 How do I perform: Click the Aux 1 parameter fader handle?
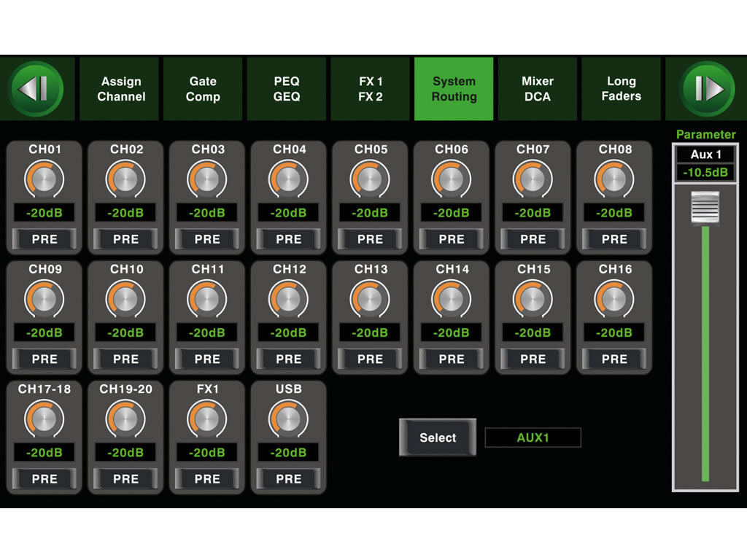(x=705, y=209)
